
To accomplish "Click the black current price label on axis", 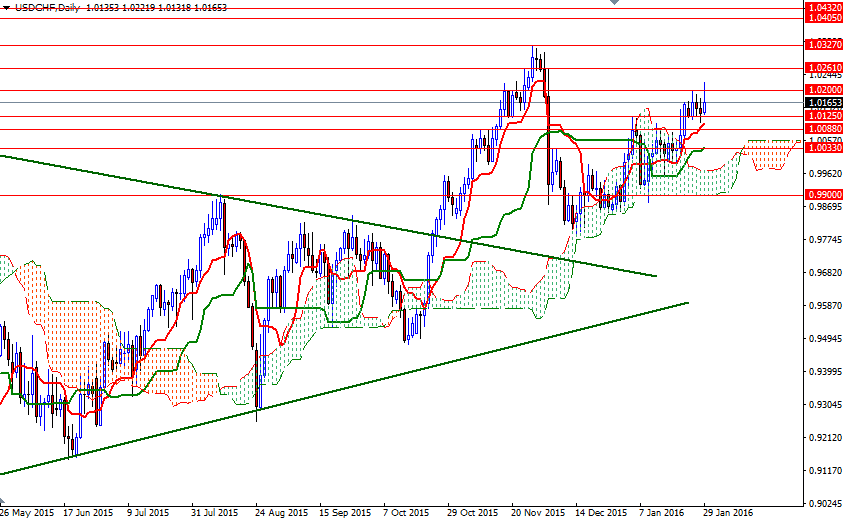I will (824, 102).
